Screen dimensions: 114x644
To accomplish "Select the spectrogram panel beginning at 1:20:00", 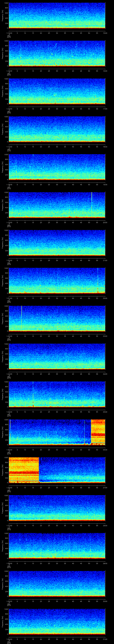I will pyautogui.click(x=57, y=243).
